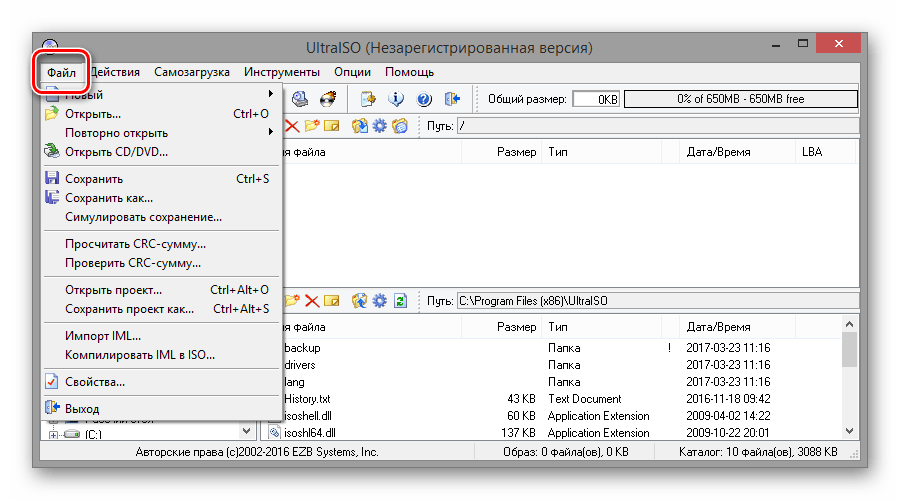Click the burn CD/DVD image toolbar icon
900x500 pixels.
(x=327, y=99)
